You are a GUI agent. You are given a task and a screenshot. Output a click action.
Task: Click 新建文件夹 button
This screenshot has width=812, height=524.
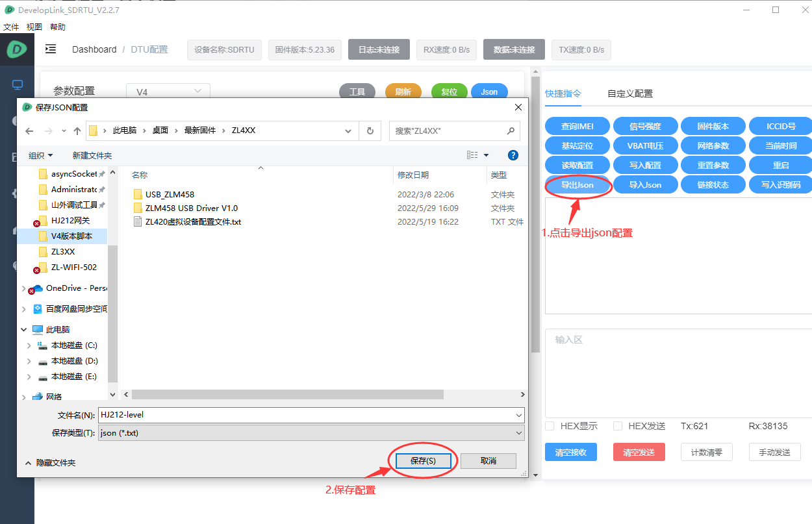pyautogui.click(x=92, y=155)
